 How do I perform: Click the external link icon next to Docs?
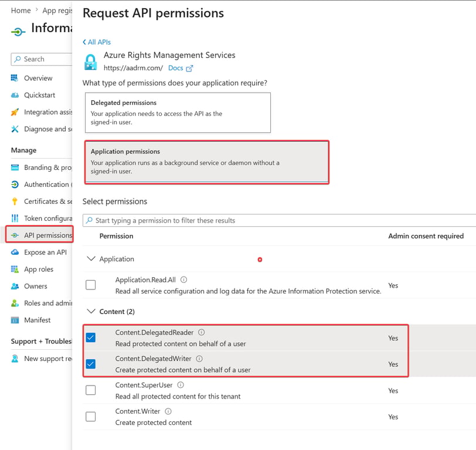pos(189,69)
